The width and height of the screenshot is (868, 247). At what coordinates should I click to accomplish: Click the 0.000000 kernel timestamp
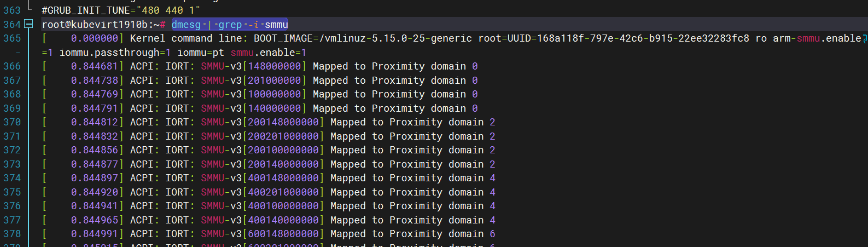[x=95, y=38]
